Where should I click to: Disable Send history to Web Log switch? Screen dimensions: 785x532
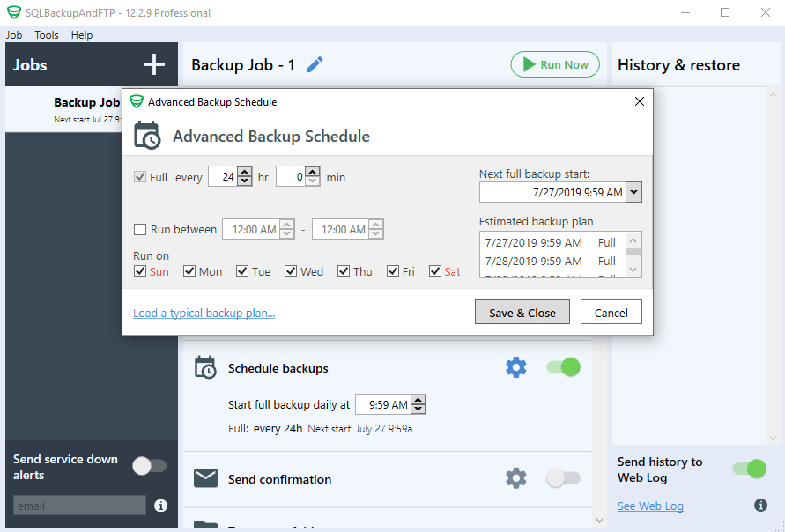(x=750, y=469)
